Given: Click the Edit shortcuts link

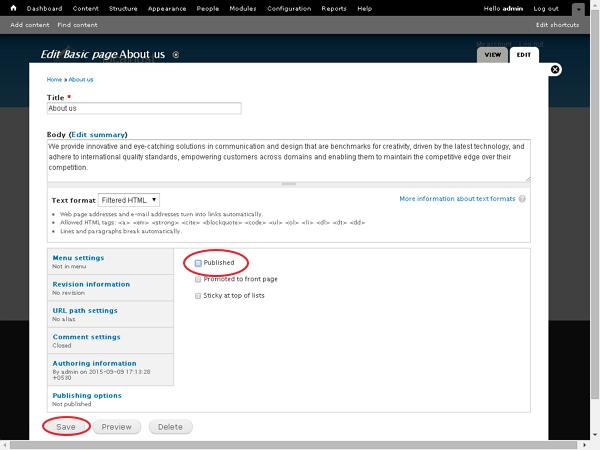Looking at the screenshot, I should (558, 25).
